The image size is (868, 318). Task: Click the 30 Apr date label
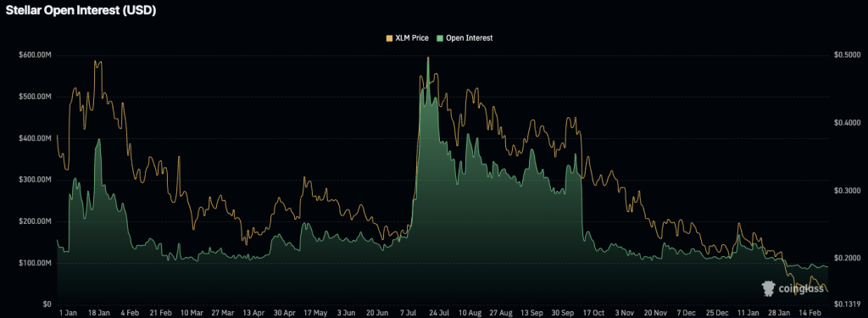285,313
